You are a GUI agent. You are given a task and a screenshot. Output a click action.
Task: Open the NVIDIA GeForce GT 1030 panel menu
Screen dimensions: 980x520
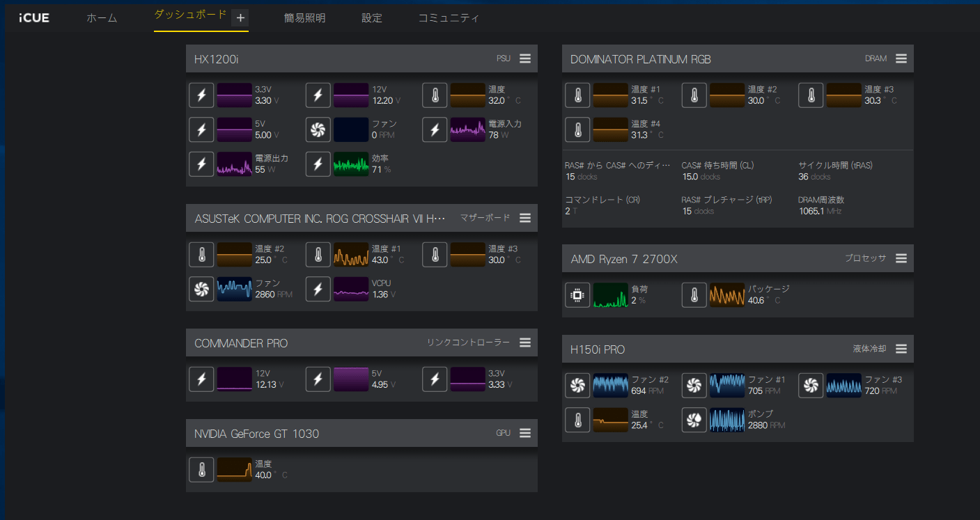(525, 433)
